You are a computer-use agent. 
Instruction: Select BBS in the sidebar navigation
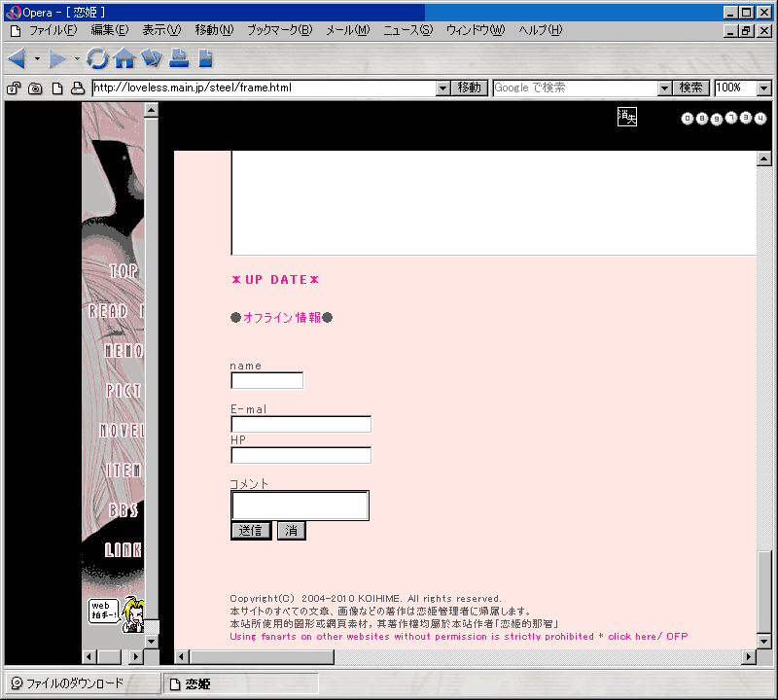pos(124,510)
